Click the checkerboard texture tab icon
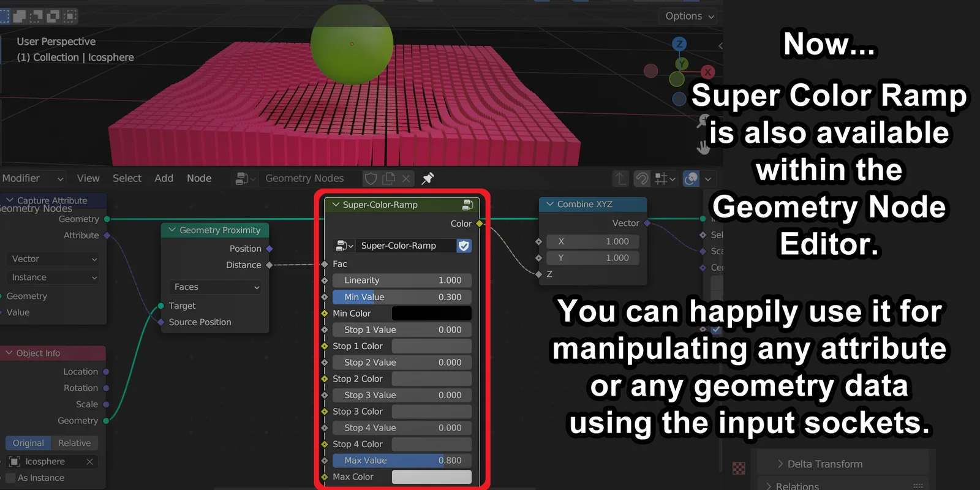 (739, 469)
